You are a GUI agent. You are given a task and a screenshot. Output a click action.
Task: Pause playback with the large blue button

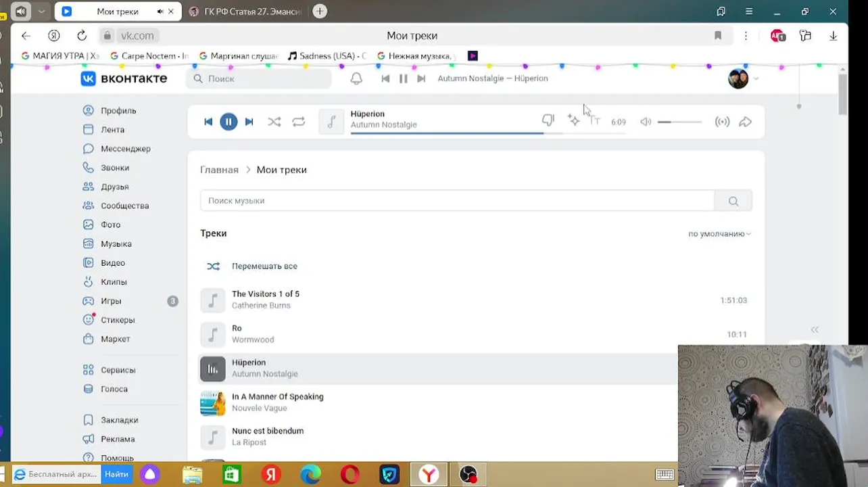pos(228,122)
